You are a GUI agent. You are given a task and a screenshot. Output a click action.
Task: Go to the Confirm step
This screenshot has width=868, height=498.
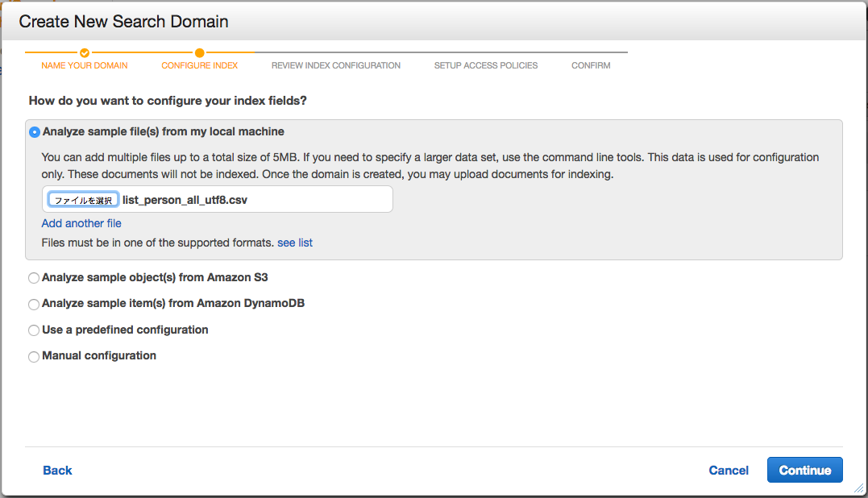tap(592, 65)
